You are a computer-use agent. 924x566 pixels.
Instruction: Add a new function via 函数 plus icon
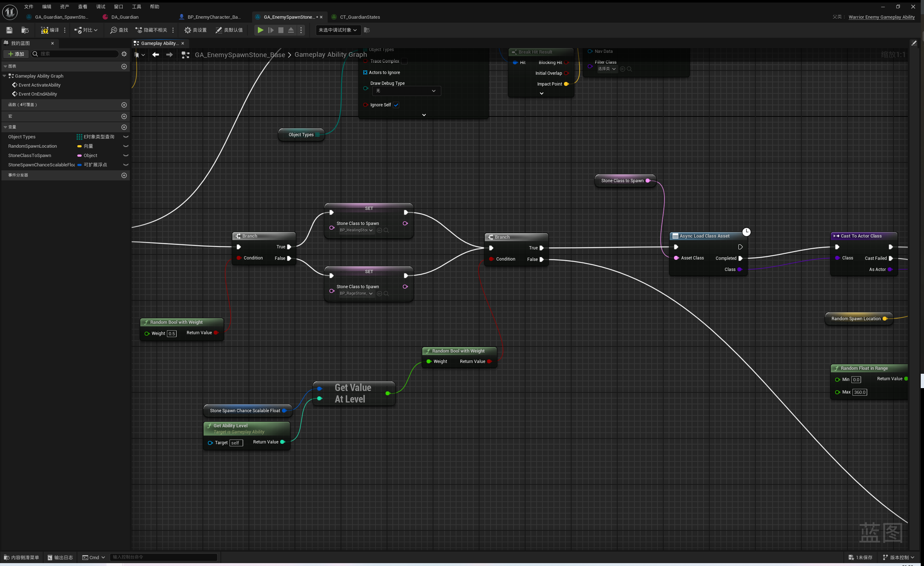point(124,105)
